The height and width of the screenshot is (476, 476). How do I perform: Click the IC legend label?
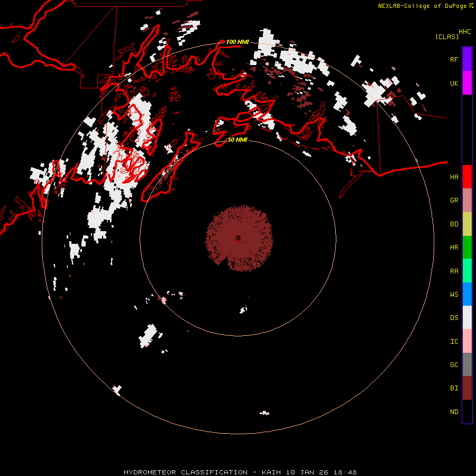coord(454,342)
